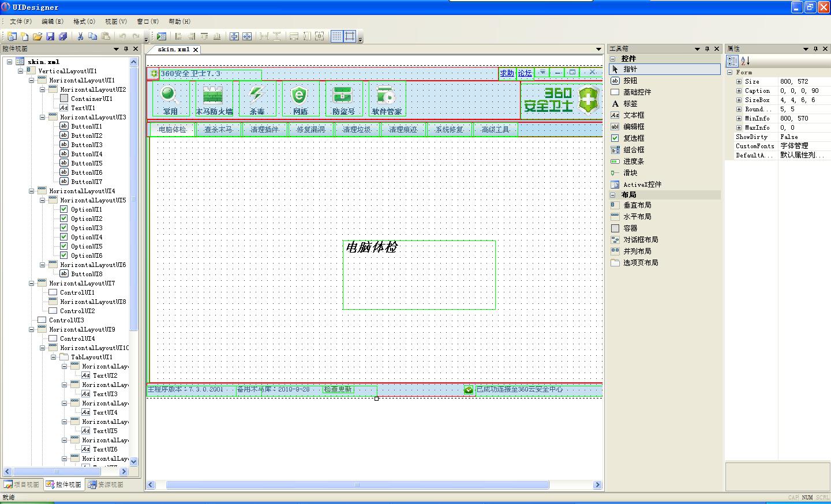The width and height of the screenshot is (831, 504).
Task: Switch to the 项目视图 bottom tab
Action: (22, 484)
